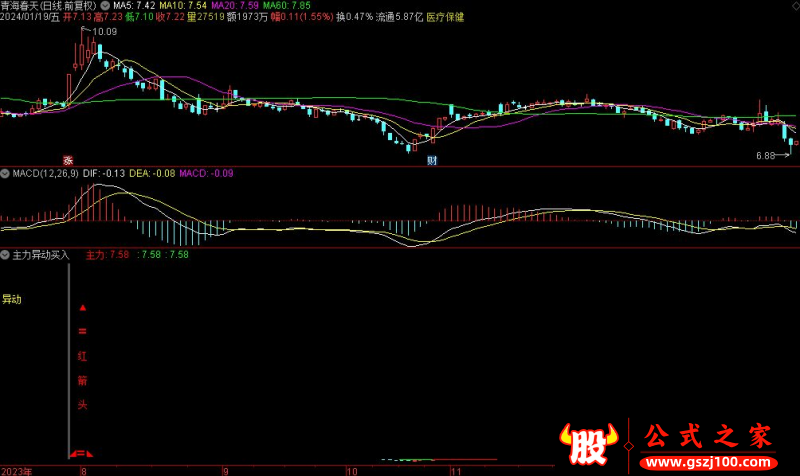
Task: Click the MACD(12,26,9) indicator name
Action: [x=45, y=173]
